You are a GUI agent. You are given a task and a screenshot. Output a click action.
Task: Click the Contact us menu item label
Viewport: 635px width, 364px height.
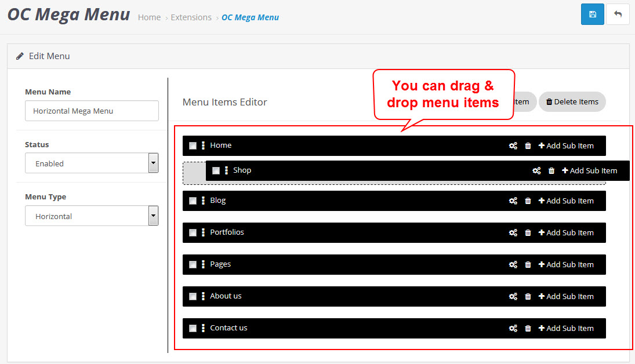[x=228, y=328]
